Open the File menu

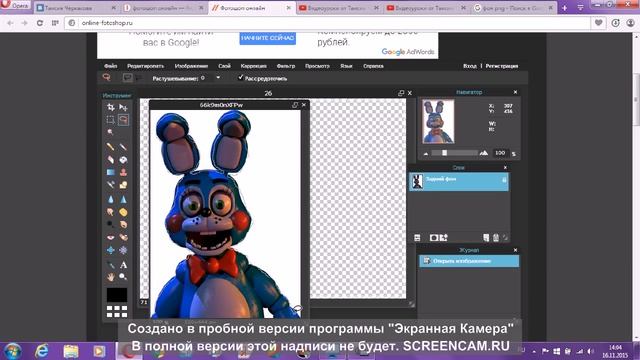[x=111, y=66]
